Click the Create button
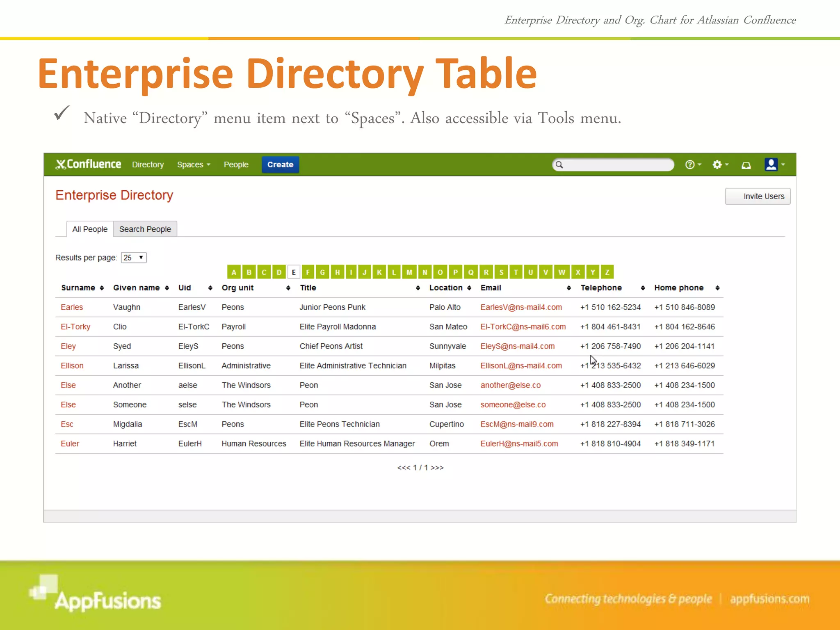 pos(280,164)
